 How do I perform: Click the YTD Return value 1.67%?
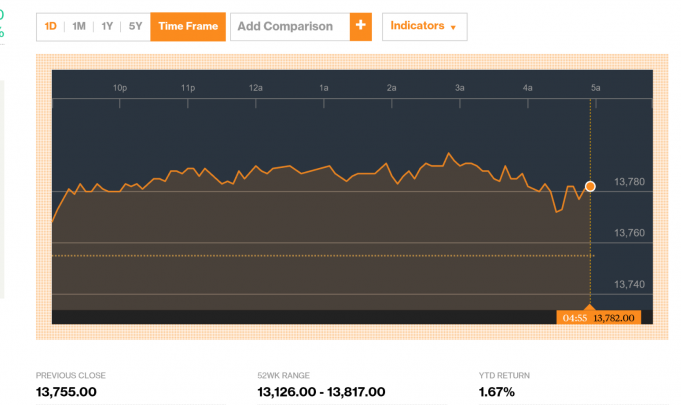[497, 392]
